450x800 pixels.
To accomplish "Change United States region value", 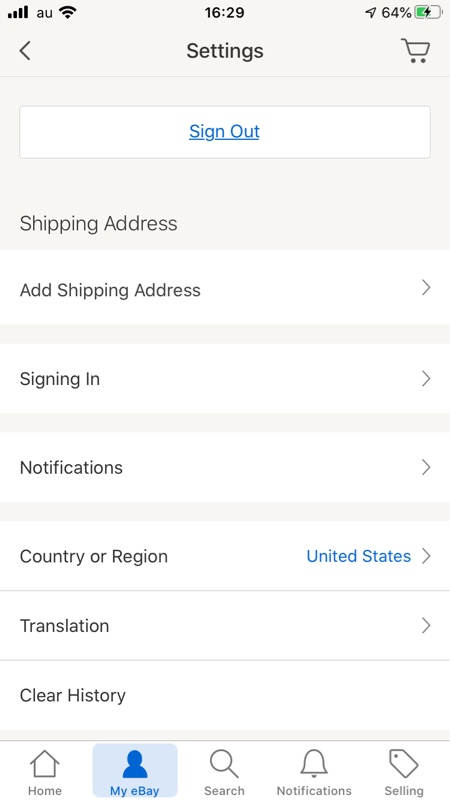I will (x=359, y=556).
